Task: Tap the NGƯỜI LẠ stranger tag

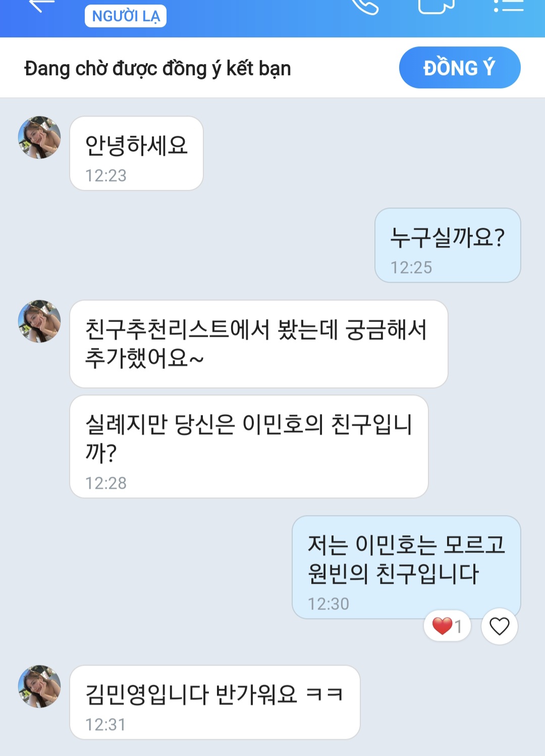Action: click(126, 16)
